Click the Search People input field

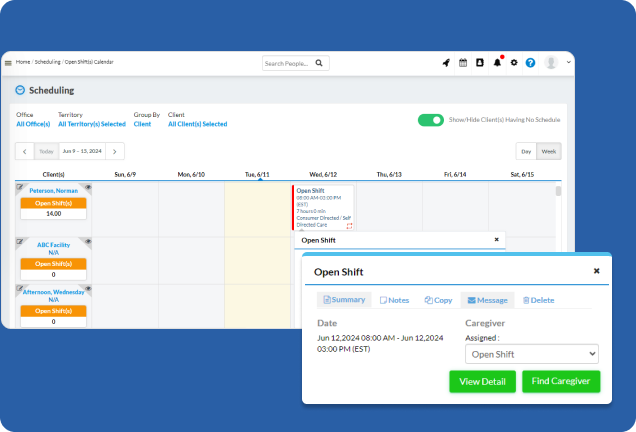point(287,63)
